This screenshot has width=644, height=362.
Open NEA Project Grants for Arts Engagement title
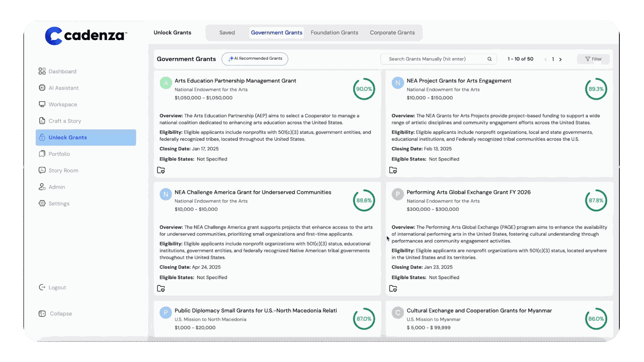[459, 81]
